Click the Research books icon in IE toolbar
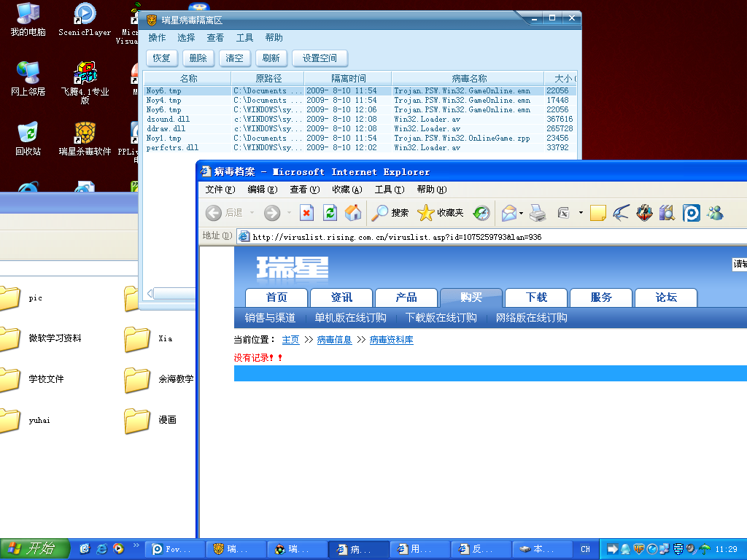The height and width of the screenshot is (560, 747). tap(667, 213)
